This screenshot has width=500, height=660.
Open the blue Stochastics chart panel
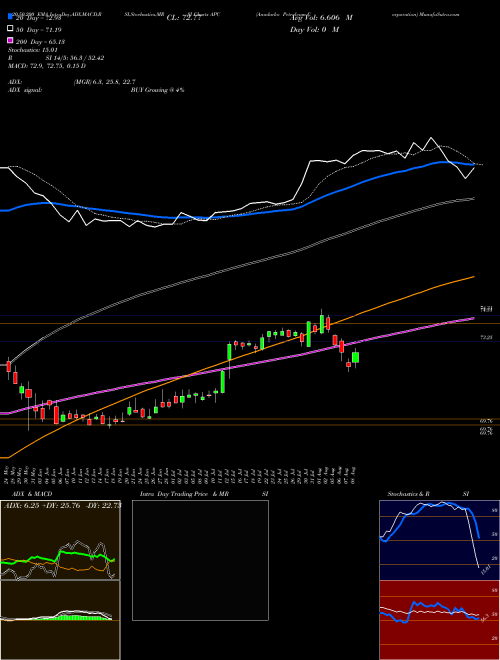(440, 540)
